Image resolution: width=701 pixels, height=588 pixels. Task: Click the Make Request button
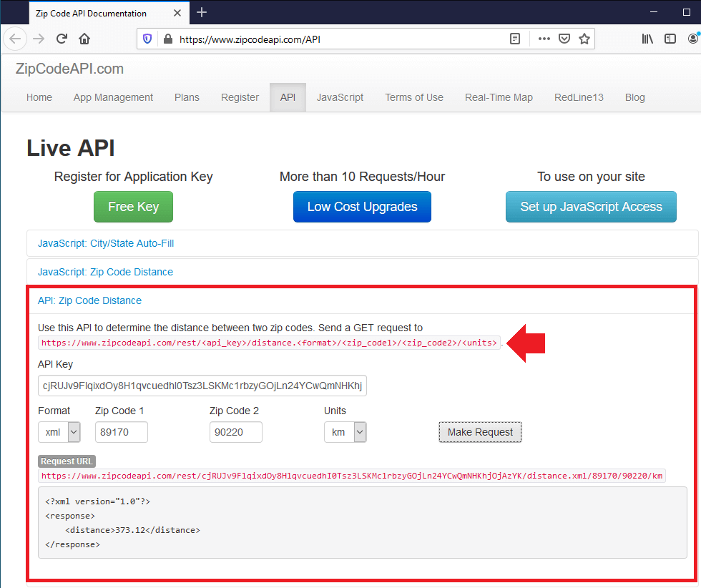(480, 432)
